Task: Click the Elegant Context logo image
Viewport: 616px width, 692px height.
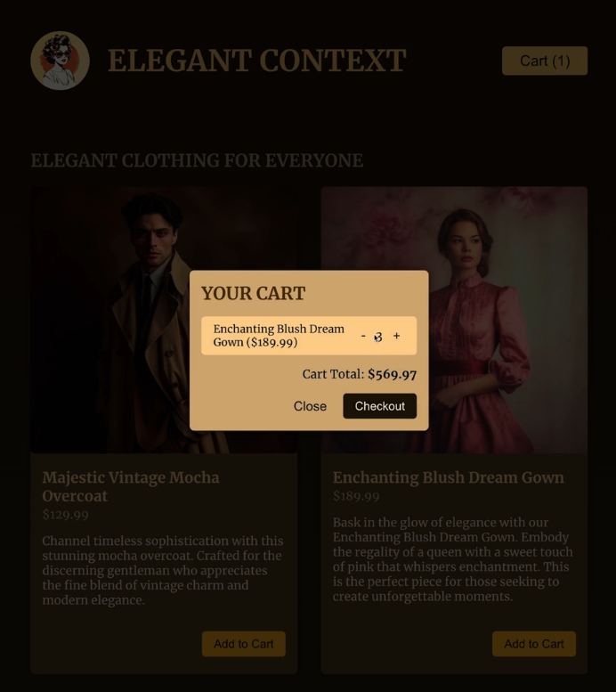Action: (60, 61)
